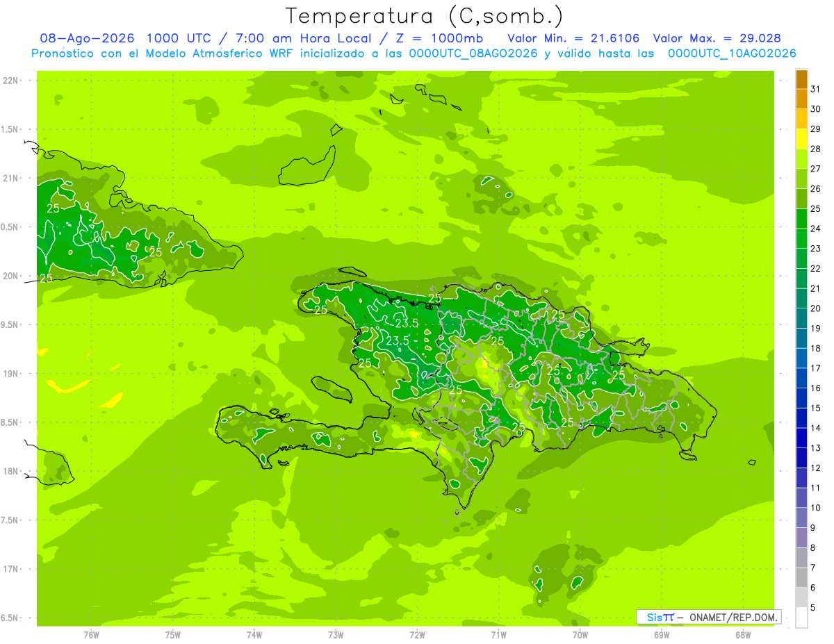
Task: Click the "Valor Min. = 21.6106" value
Action: pyautogui.click(x=573, y=38)
